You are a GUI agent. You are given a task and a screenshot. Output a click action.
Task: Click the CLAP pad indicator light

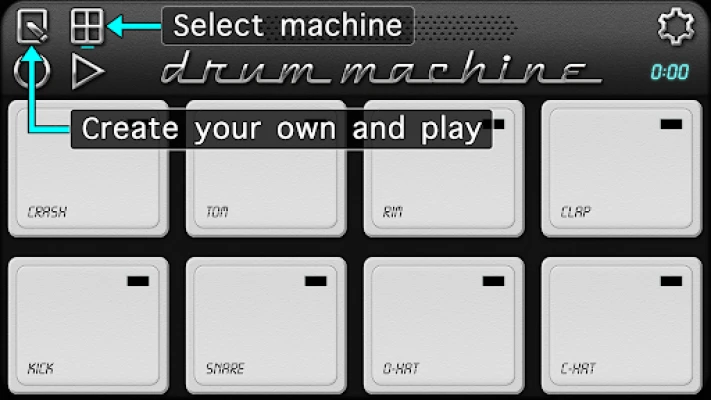(x=671, y=124)
